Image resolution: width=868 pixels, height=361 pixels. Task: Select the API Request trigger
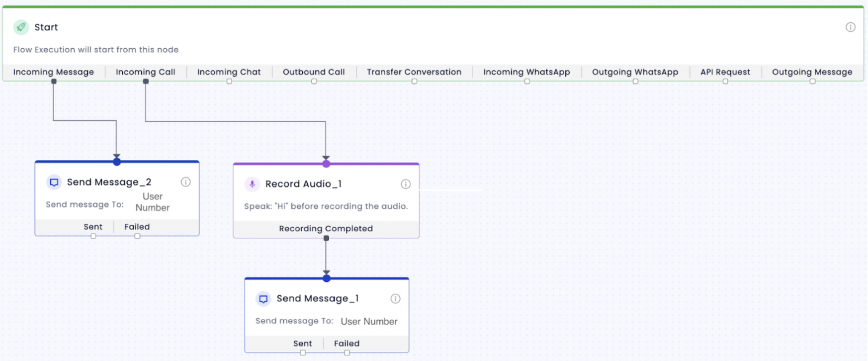pos(725,72)
